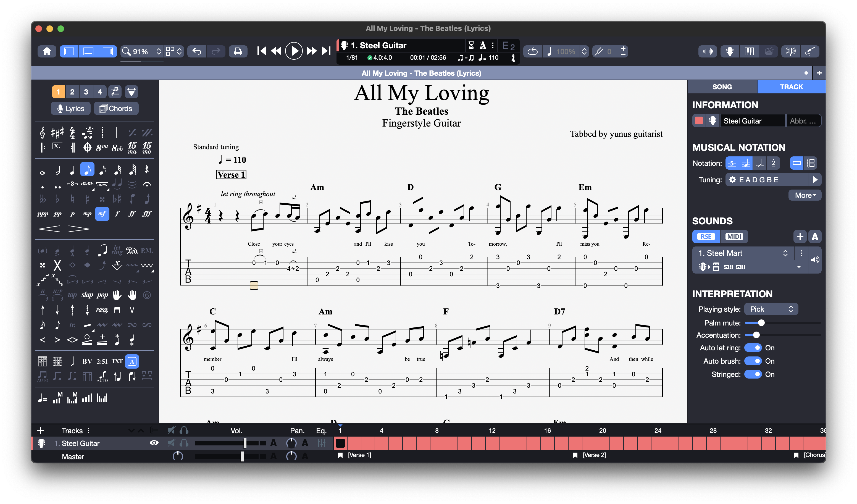Jump to first bar button

(261, 51)
